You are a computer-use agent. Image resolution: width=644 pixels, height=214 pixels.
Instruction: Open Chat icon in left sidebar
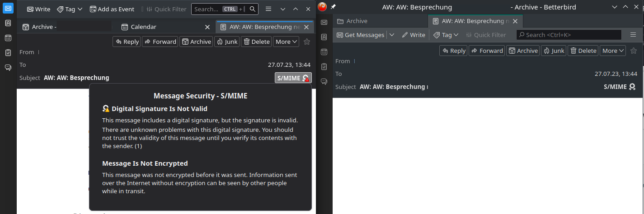pyautogui.click(x=8, y=67)
